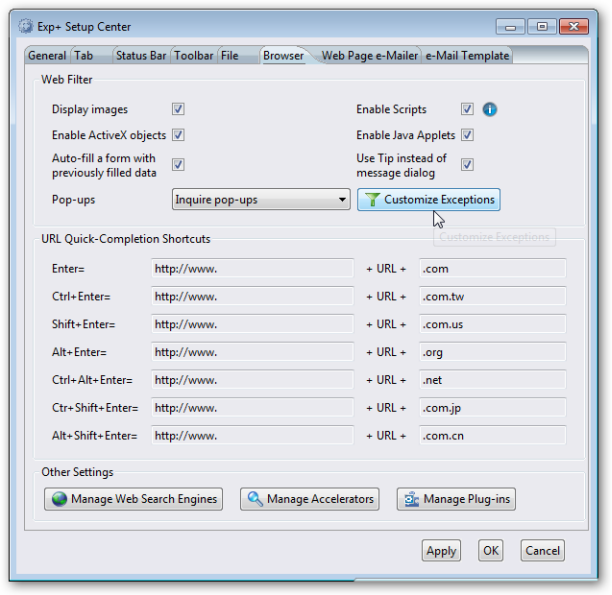This screenshot has height=595, width=612.
Task: Click the Cancel button
Action: pyautogui.click(x=542, y=551)
